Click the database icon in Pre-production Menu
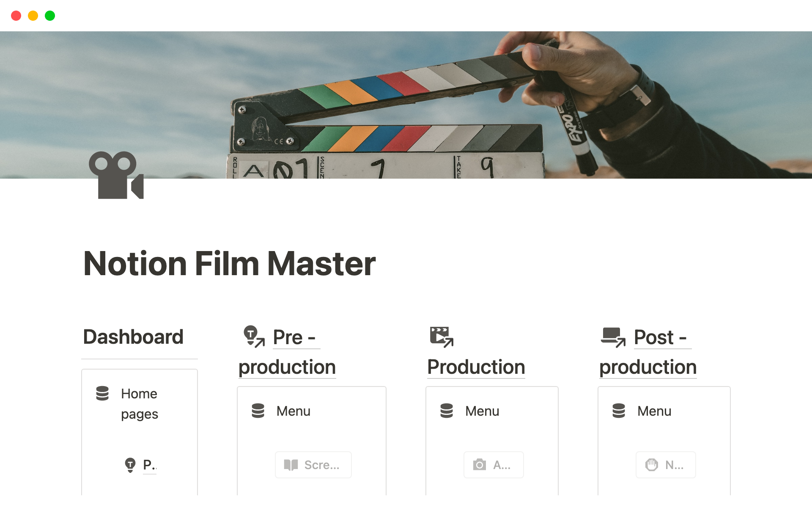The image size is (812, 508). coord(258,411)
